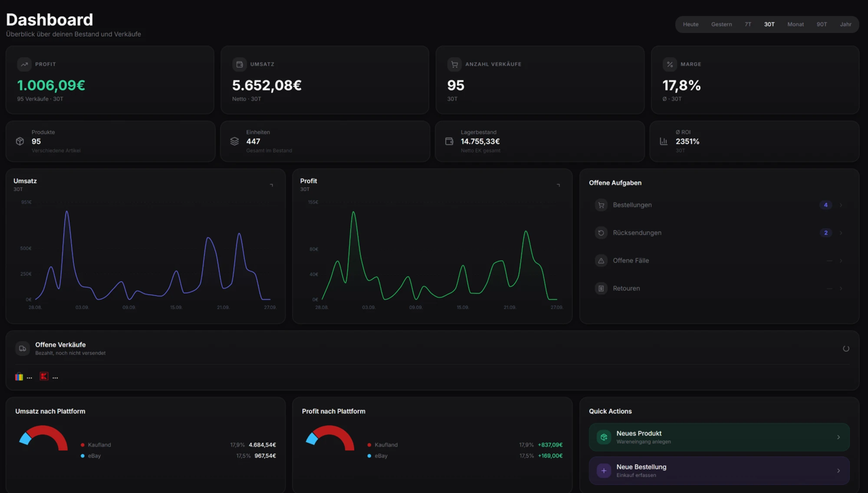Image resolution: width=868 pixels, height=493 pixels.
Task: Click the warning triangle icon beside Offene Fälle
Action: (x=601, y=260)
